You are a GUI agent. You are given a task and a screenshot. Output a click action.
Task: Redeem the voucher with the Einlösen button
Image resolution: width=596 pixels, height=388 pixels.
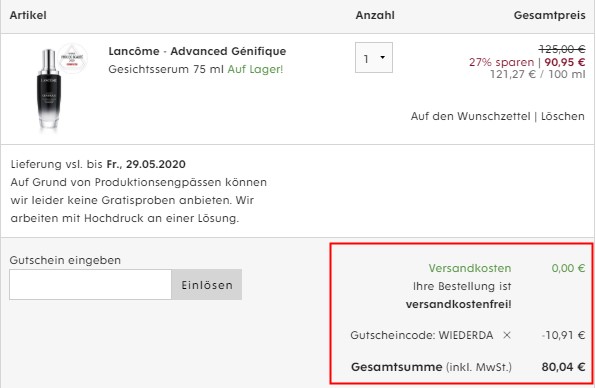[207, 285]
